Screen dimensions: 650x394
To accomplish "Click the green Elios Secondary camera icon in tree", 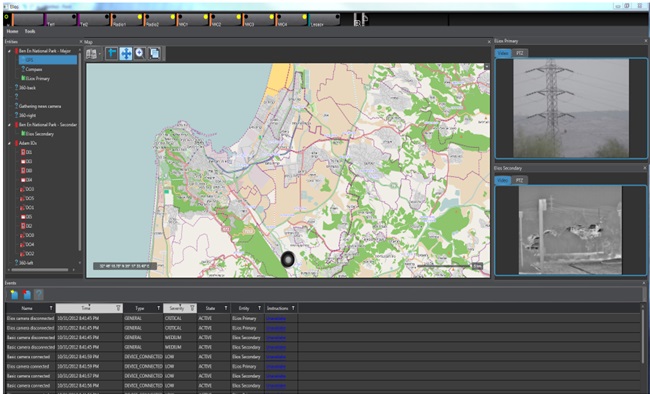I will coord(23,134).
